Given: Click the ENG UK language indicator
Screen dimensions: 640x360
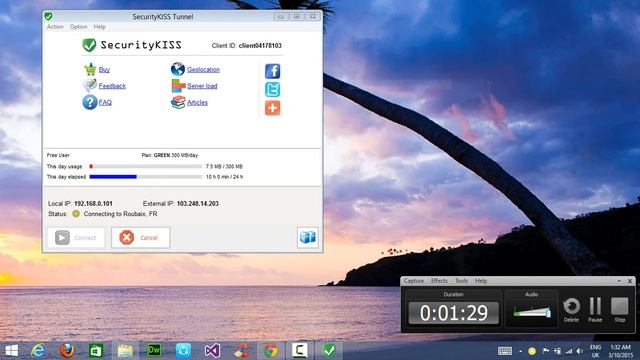Looking at the screenshot, I should coord(596,351).
